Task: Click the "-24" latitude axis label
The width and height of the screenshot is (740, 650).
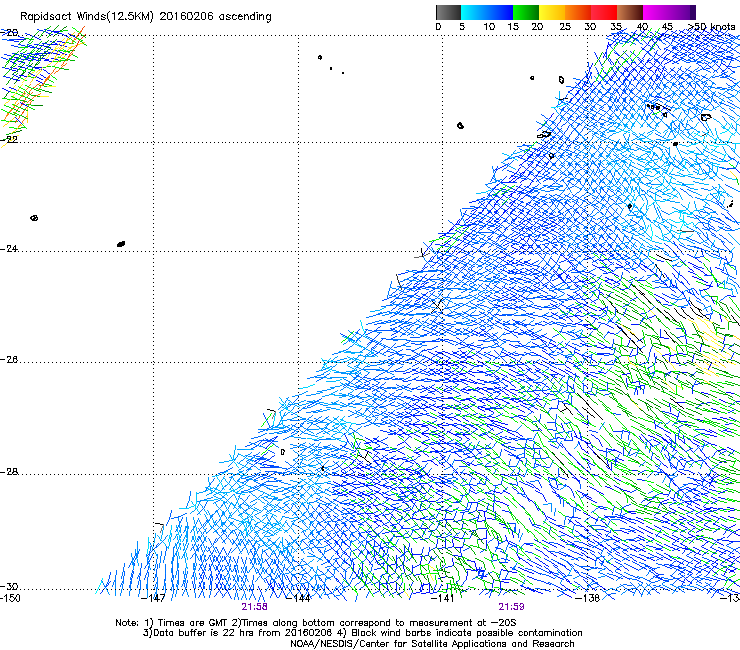Action: click(9, 249)
